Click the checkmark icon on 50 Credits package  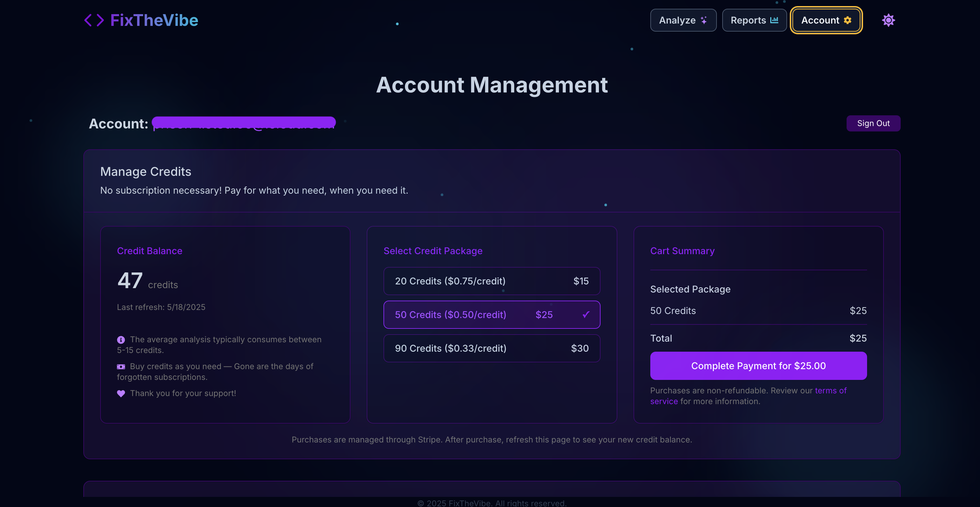click(586, 314)
